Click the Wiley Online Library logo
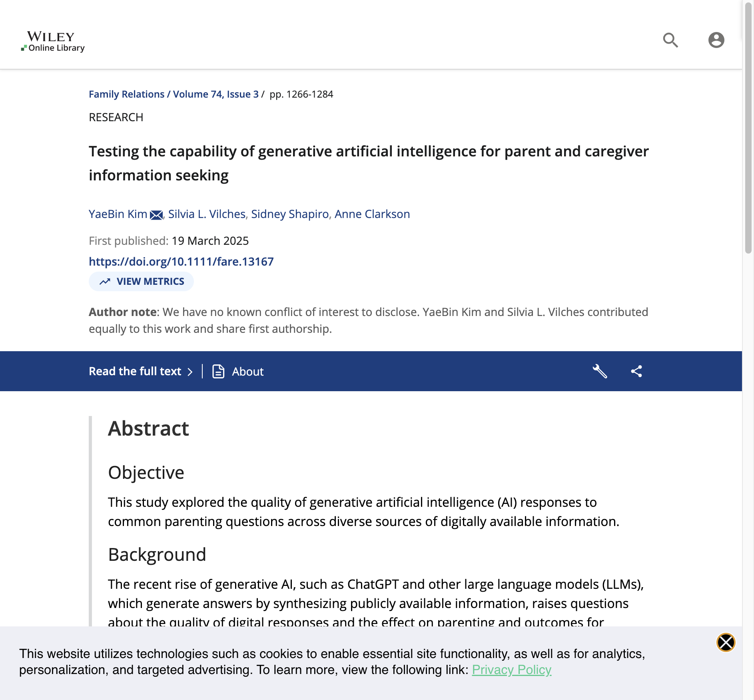The image size is (754, 700). (52, 41)
